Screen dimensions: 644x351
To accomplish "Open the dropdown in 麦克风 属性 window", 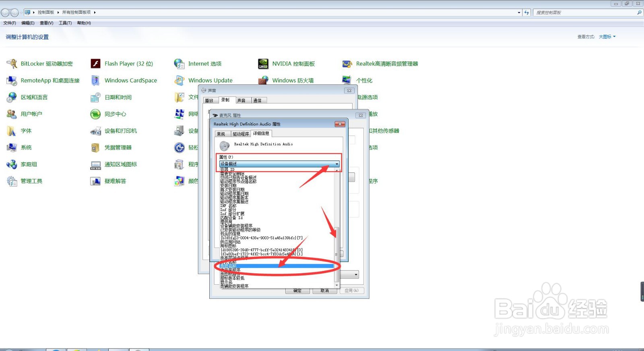I will tap(356, 275).
